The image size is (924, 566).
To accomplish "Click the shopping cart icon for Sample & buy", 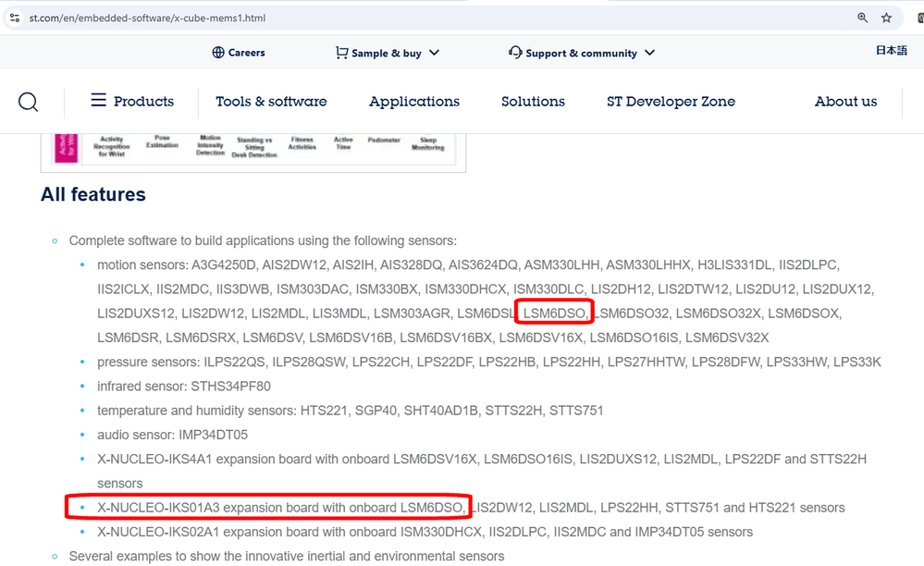I will point(342,53).
